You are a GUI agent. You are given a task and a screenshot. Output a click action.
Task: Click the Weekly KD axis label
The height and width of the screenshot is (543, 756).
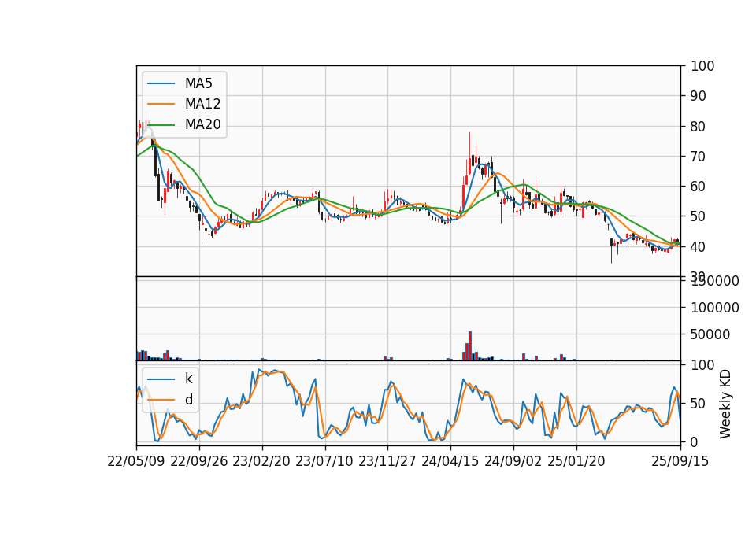tap(725, 404)
